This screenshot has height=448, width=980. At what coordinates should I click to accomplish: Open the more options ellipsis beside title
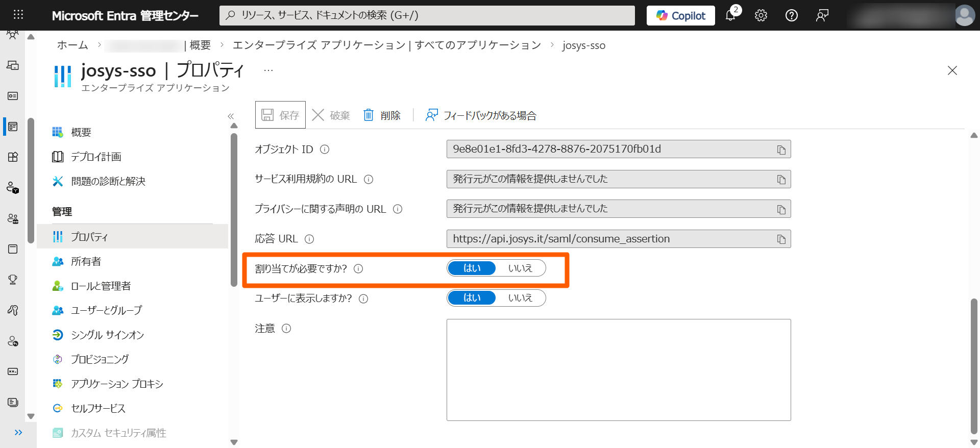coord(268,70)
